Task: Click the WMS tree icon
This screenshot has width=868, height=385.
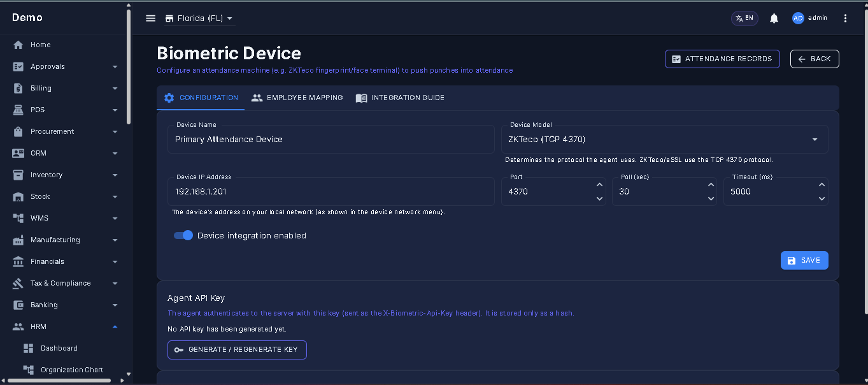Action: point(18,218)
